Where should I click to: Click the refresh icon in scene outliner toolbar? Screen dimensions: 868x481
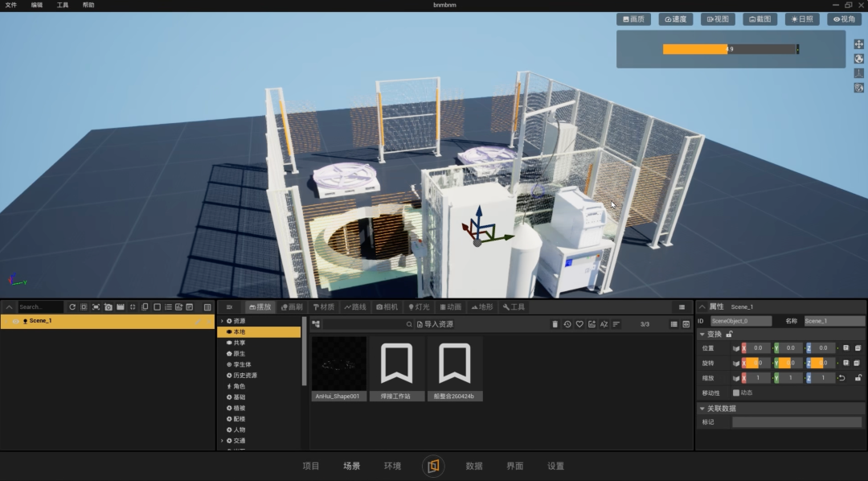(72, 307)
